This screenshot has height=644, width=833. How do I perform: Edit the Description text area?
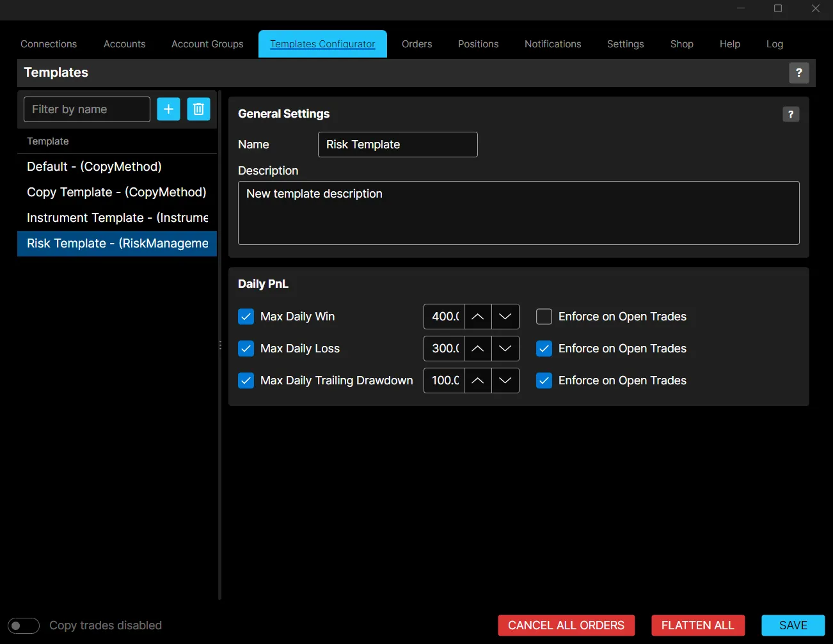(519, 213)
